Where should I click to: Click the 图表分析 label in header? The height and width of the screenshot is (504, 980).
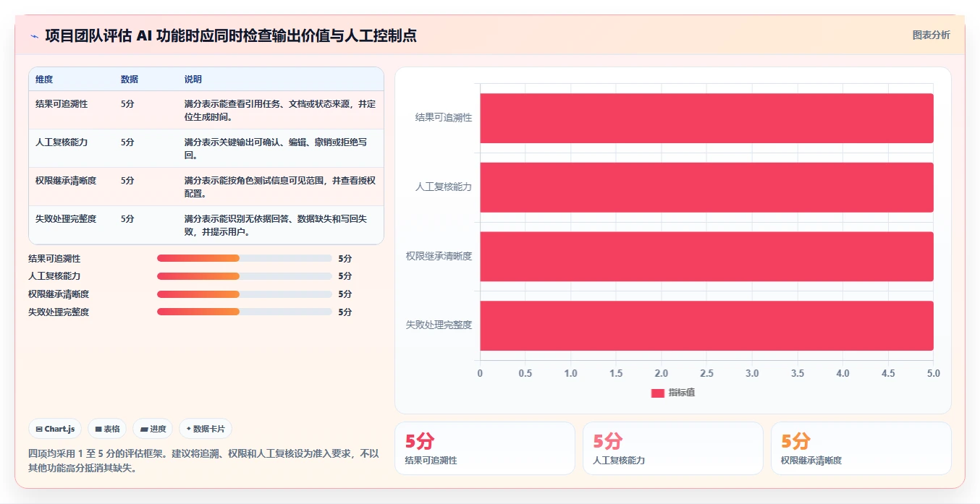(x=931, y=35)
